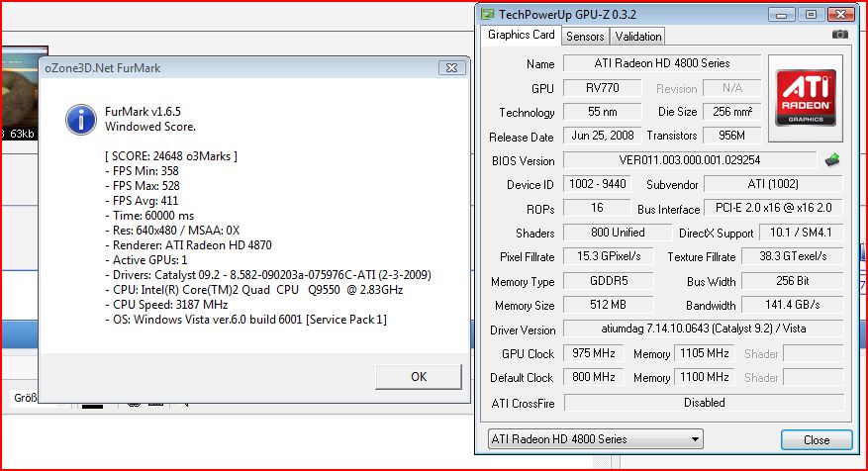The width and height of the screenshot is (868, 471).
Task: Click the Subvendor value ATI (1002)
Action: (773, 184)
